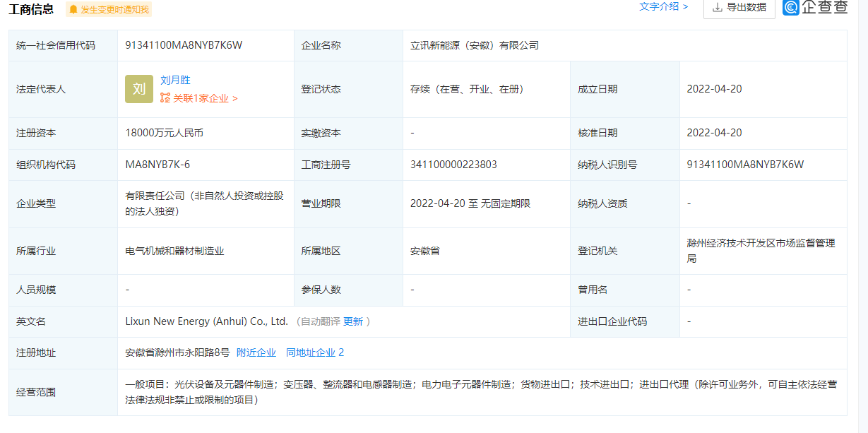Click authority 滁州经济技术开发区市场监督管理局
The width and height of the screenshot is (868, 433).
[x=761, y=251]
